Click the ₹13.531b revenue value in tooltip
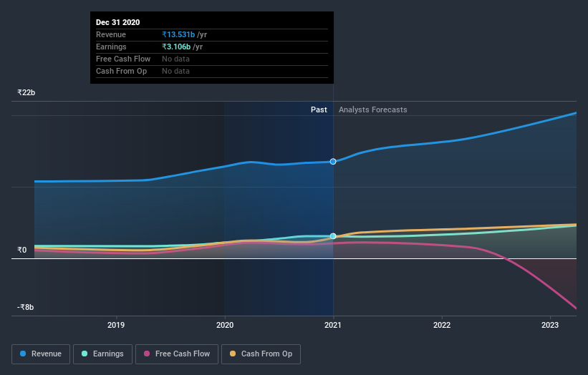This screenshot has width=588, height=375. [178, 34]
